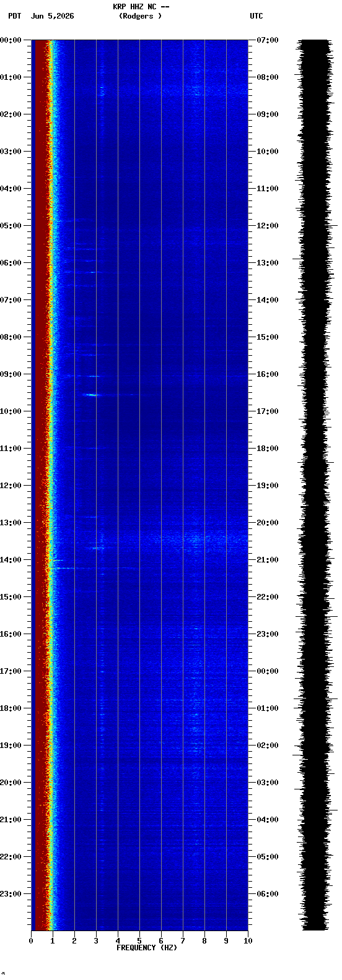Image resolution: width=342 pixels, height=980 pixels.
Task: Click the UTC '11:00' time label
Action: tap(268, 189)
